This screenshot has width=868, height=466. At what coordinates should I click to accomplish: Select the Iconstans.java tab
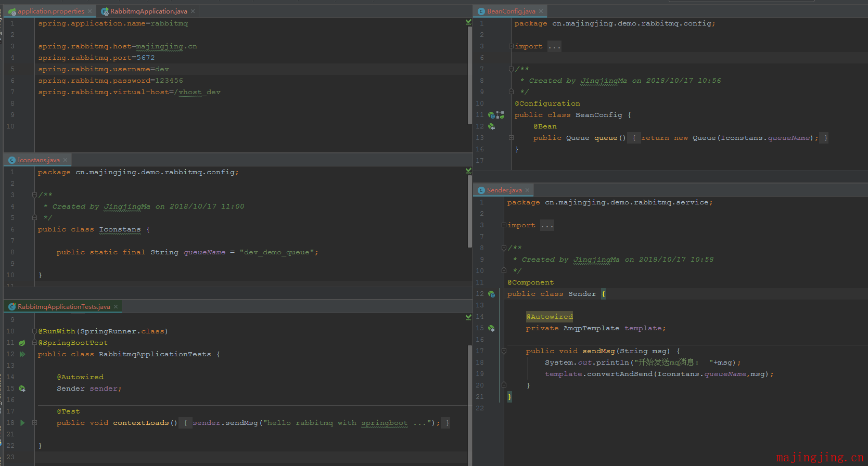coord(39,160)
